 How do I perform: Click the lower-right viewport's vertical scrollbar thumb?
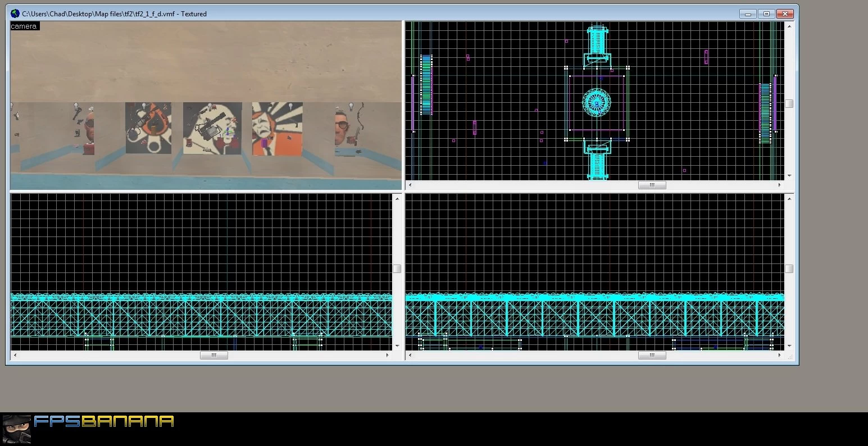click(x=789, y=268)
